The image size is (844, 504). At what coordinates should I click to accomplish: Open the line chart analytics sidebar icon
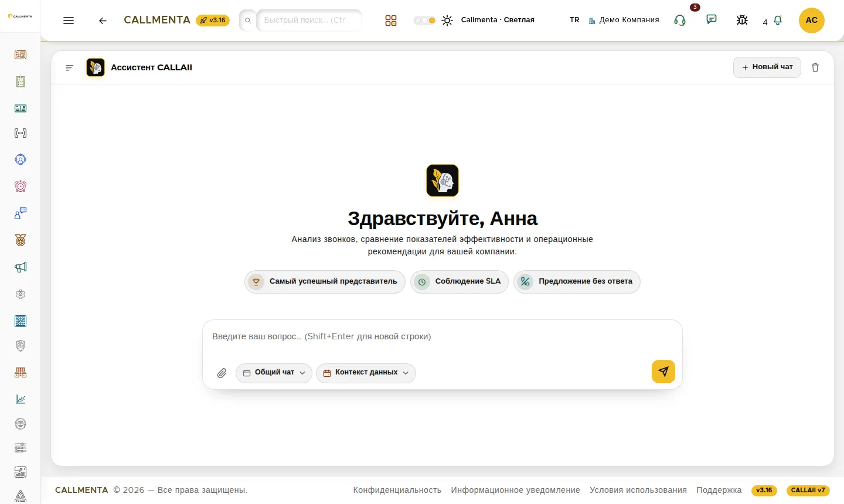coord(21,399)
